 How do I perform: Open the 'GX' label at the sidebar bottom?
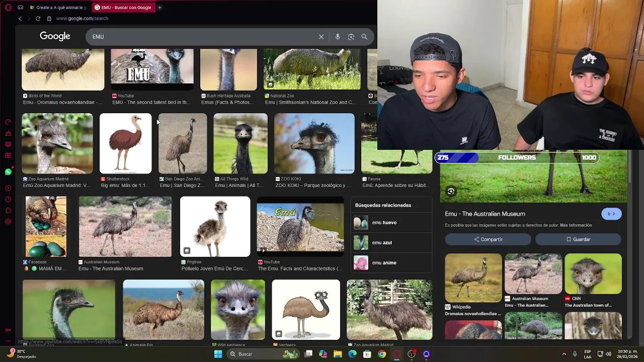(8, 330)
